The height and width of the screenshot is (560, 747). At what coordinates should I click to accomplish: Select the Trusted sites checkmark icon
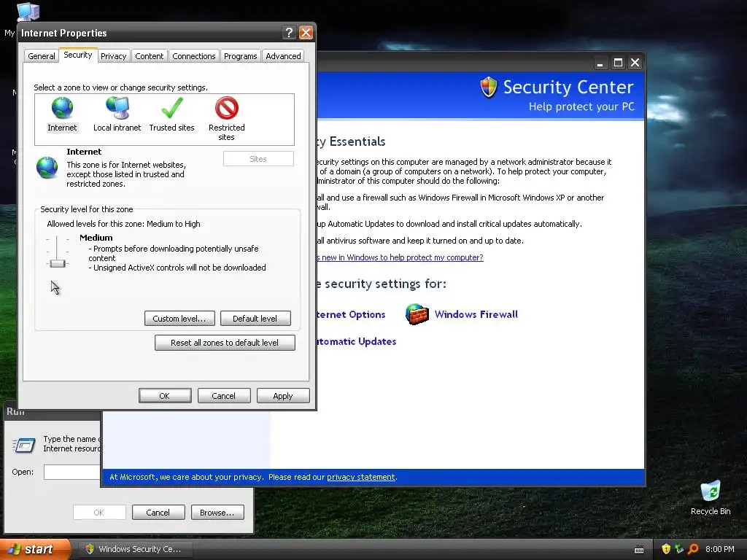[172, 108]
